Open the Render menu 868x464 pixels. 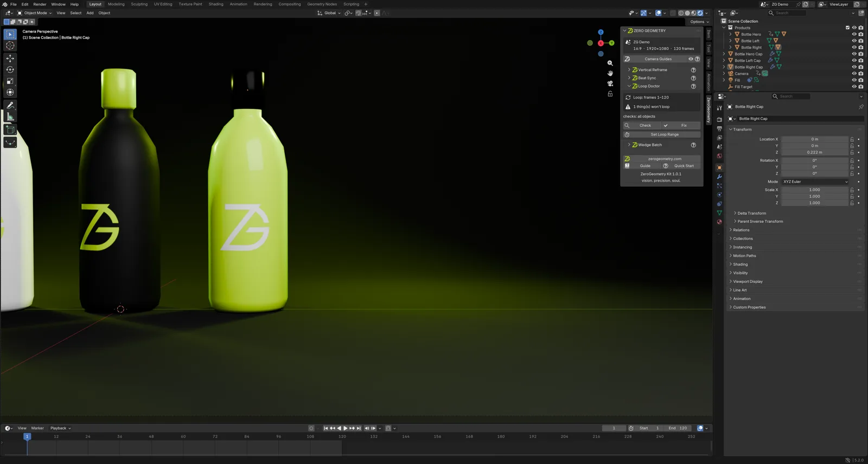click(40, 4)
